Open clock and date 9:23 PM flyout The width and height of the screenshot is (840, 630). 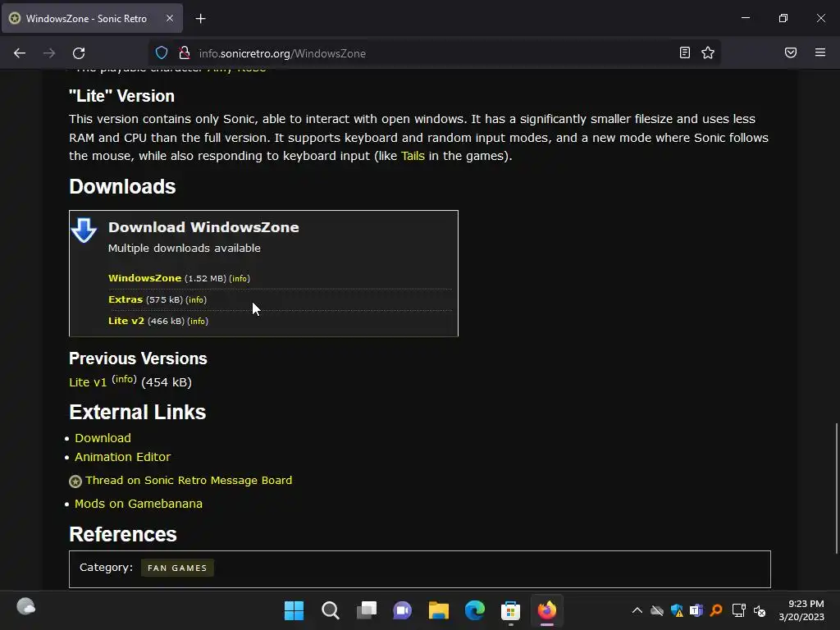point(801,610)
